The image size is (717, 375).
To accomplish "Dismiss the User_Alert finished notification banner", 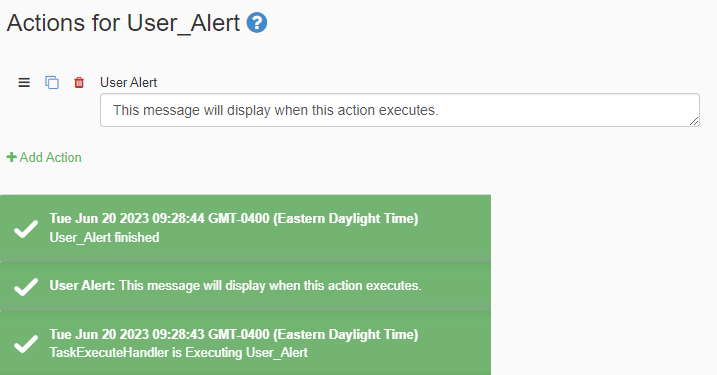I will (246, 228).
